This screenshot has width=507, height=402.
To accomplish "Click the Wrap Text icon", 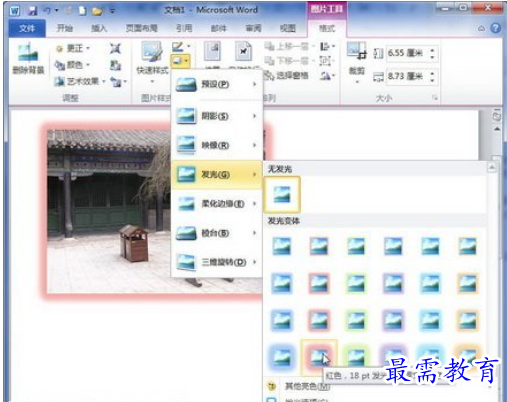I will pos(244,52).
